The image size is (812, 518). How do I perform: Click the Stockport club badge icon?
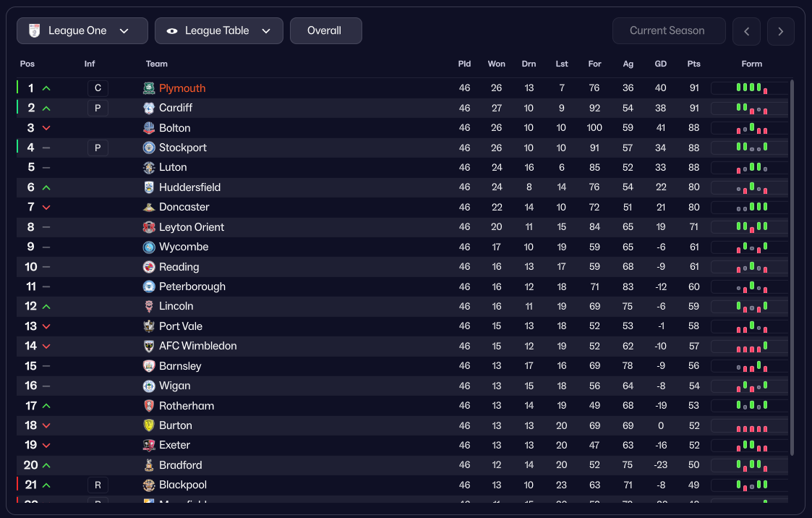pyautogui.click(x=149, y=148)
